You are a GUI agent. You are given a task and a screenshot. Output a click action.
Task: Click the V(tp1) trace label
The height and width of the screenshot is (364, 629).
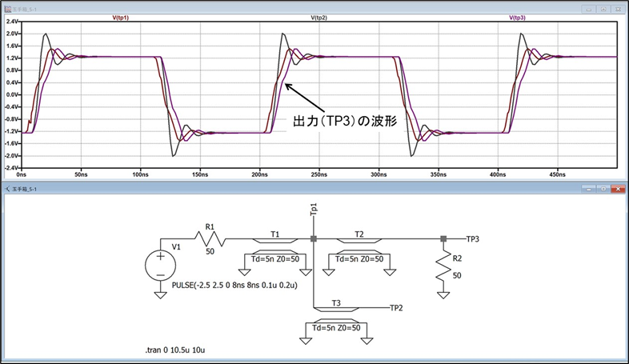point(120,17)
